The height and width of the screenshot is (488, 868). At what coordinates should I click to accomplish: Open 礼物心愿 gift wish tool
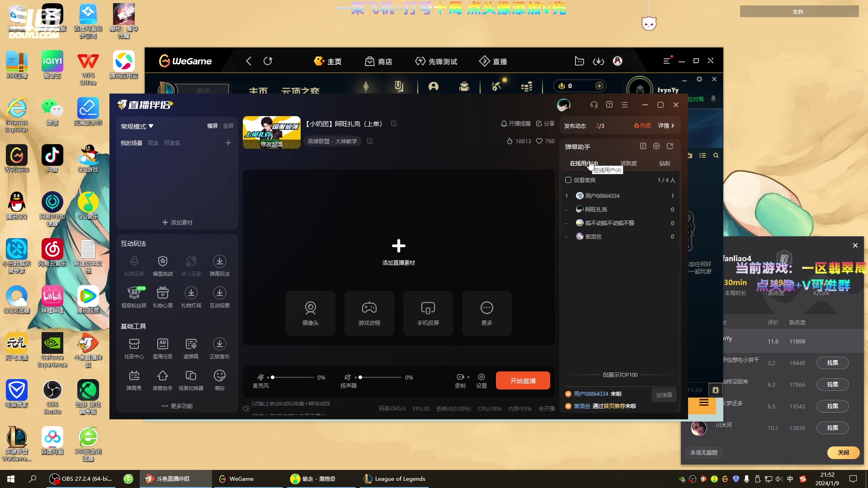pos(163,297)
